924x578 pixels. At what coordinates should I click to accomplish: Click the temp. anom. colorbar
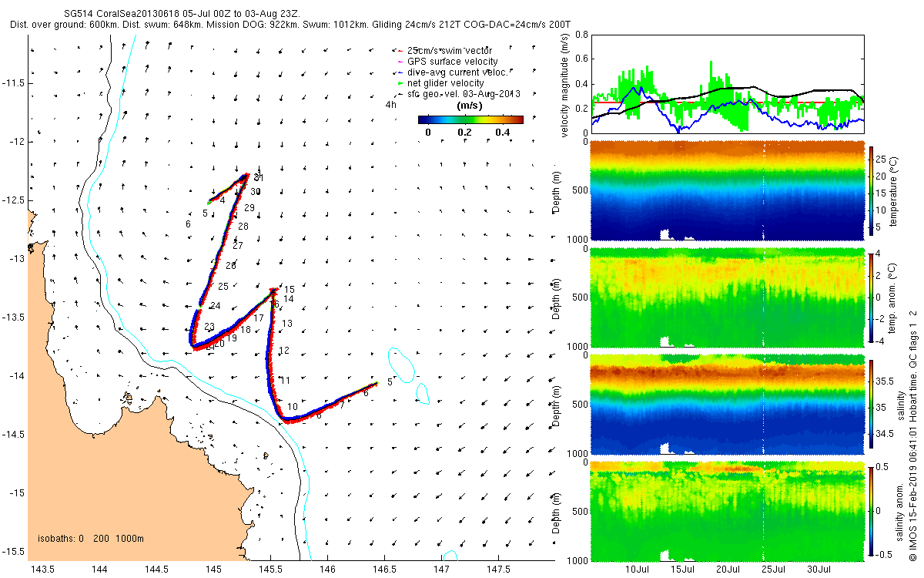point(872,297)
